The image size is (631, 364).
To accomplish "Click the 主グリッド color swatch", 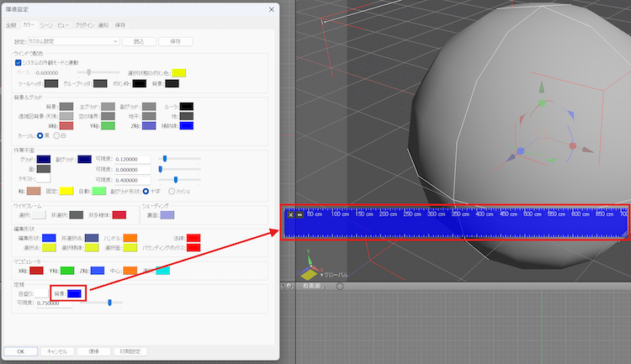I will [108, 107].
